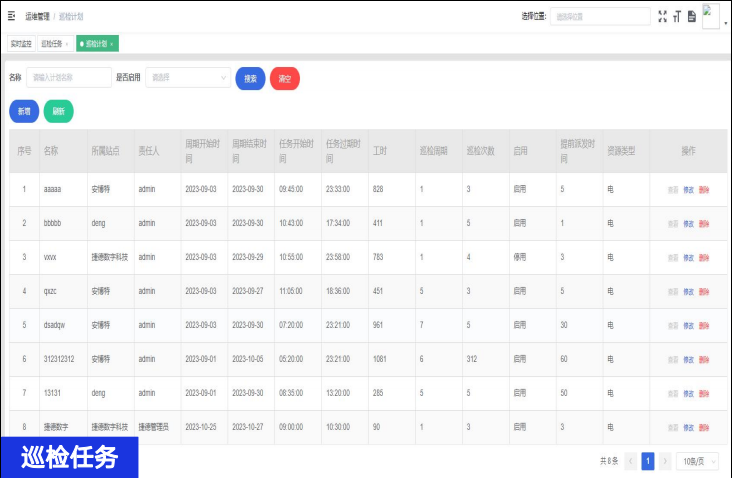The width and height of the screenshot is (732, 478).
Task: Click the green 刷新 button
Action: 58,112
